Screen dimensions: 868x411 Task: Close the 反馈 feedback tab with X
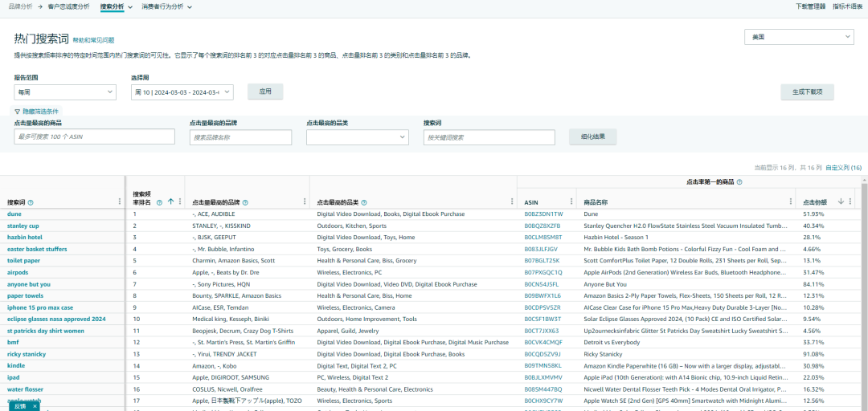coord(35,406)
